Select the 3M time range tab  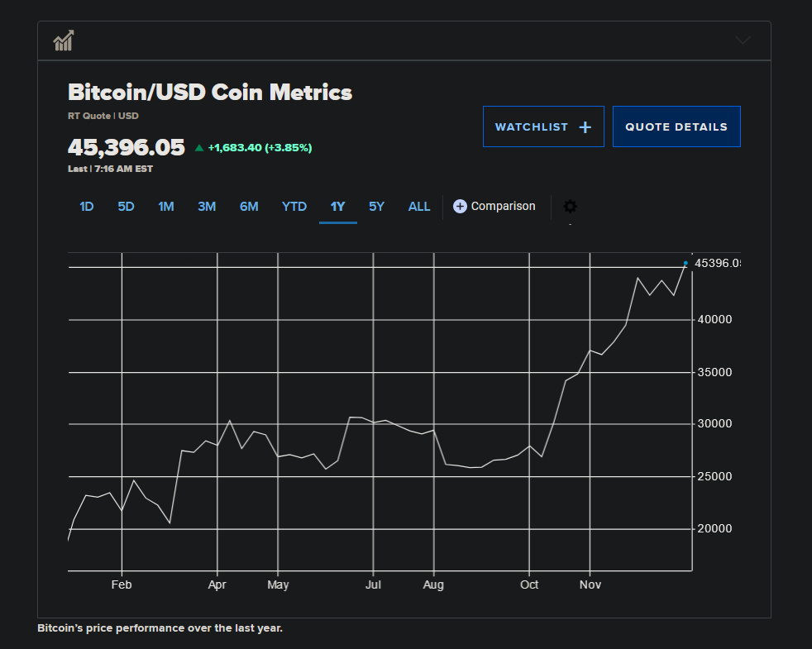pyautogui.click(x=207, y=207)
